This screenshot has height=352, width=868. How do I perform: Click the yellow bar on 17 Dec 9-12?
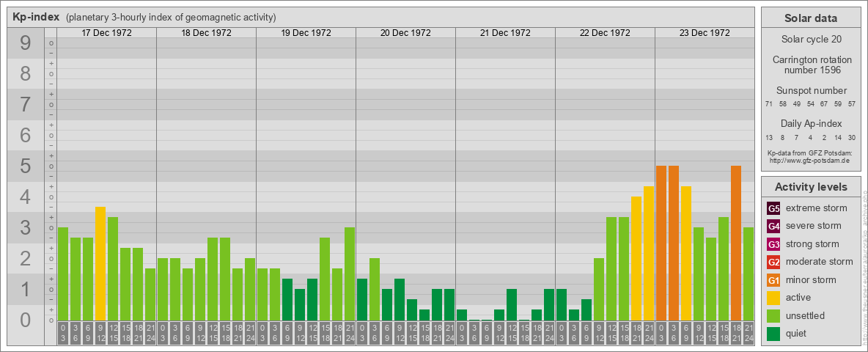coord(100,263)
